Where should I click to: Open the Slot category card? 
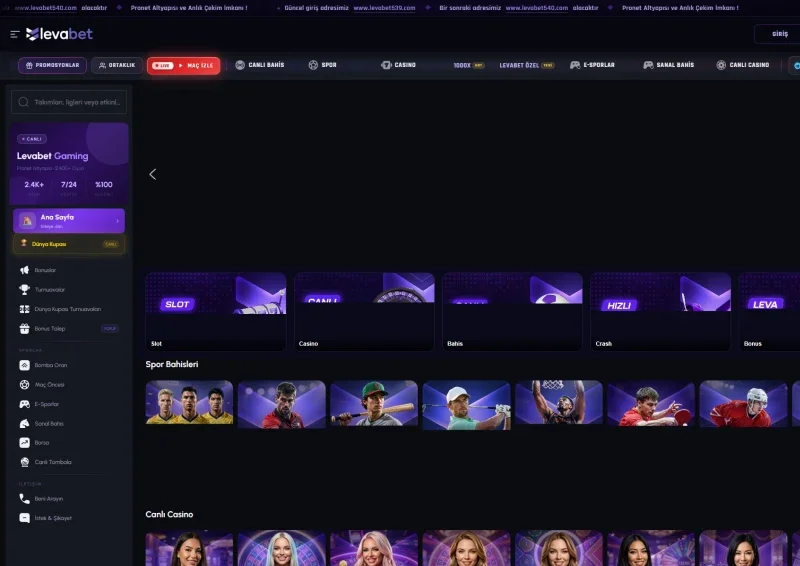pos(216,311)
